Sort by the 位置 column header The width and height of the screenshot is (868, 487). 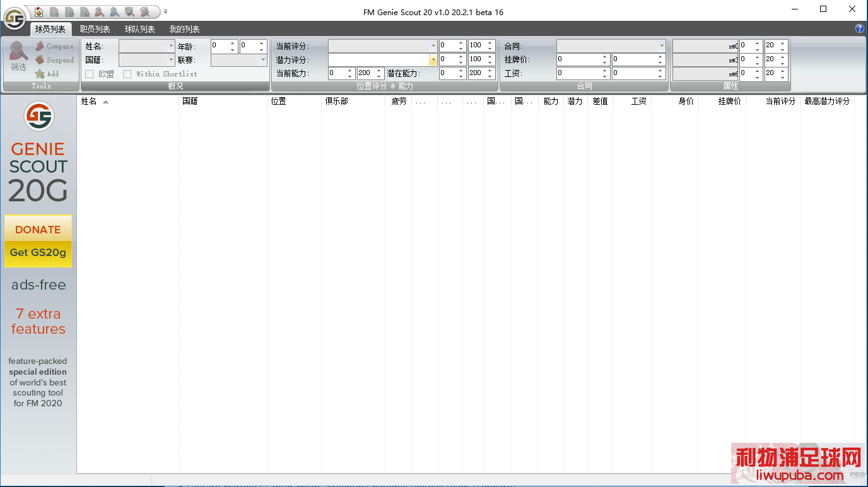pyautogui.click(x=295, y=101)
